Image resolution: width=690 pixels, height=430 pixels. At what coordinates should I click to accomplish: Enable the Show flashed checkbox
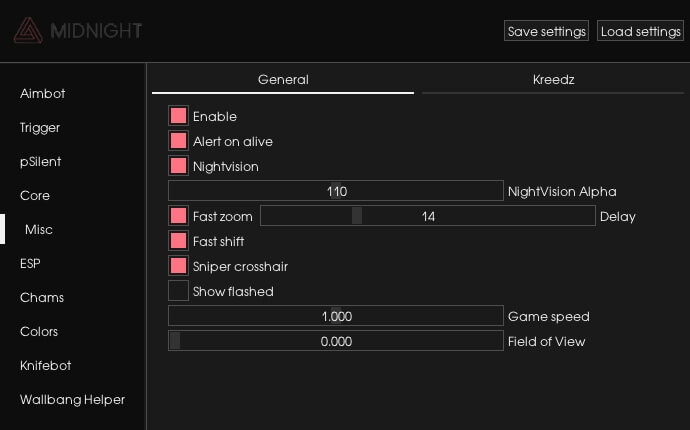(179, 291)
